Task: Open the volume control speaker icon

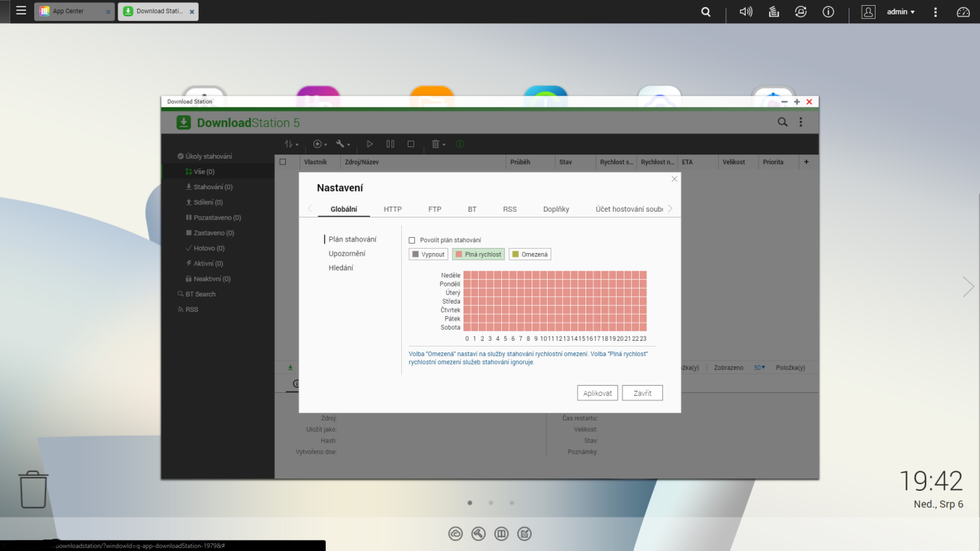Action: [x=746, y=12]
